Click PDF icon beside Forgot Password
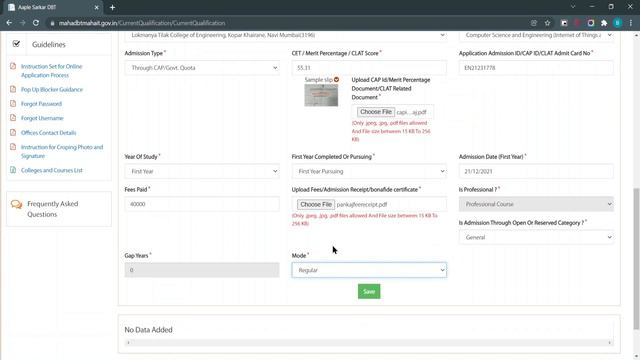This screenshot has width=640, height=360. coord(13,103)
